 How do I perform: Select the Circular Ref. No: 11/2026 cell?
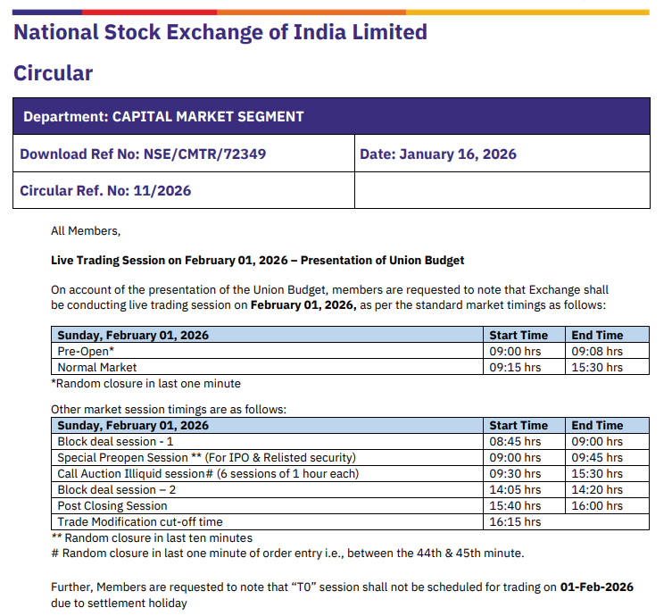(105, 190)
